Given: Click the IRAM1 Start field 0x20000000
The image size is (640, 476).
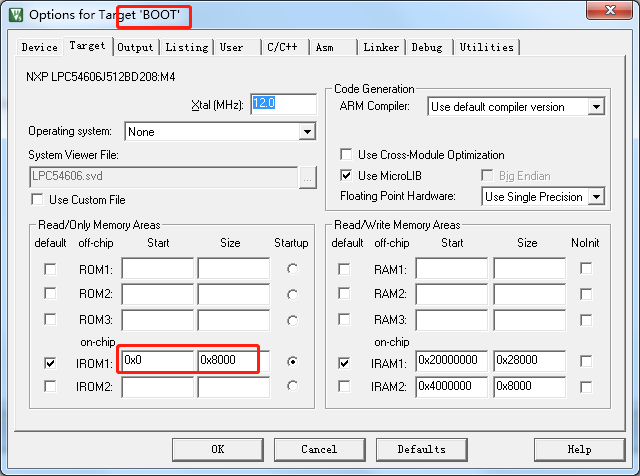Looking at the screenshot, I should point(452,361).
